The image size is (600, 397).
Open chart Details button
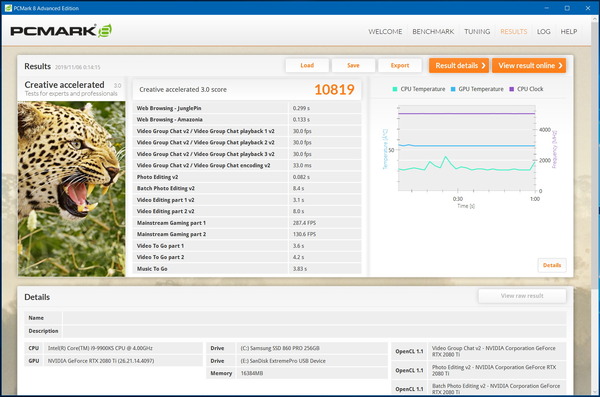(x=552, y=265)
